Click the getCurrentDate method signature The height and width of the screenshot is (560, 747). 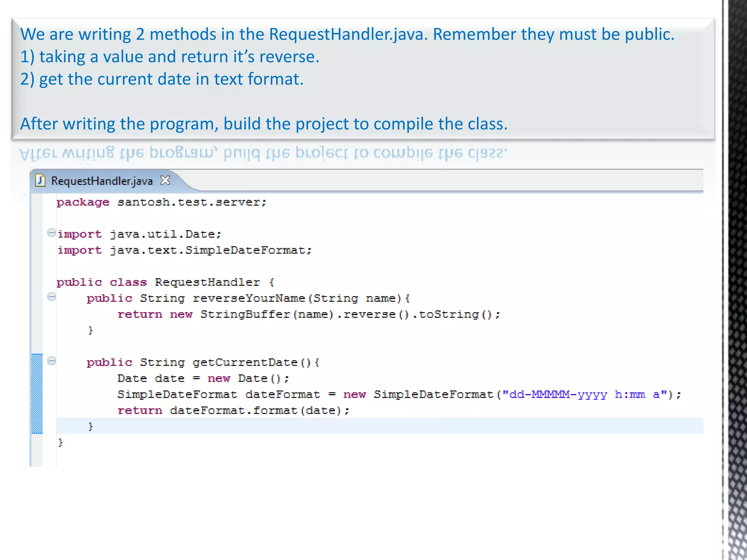coord(203,362)
